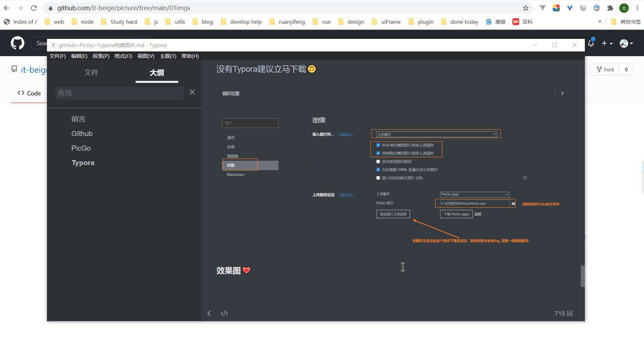Open the Index of / bookmark
The height and width of the screenshot is (338, 644).
pyautogui.click(x=20, y=22)
